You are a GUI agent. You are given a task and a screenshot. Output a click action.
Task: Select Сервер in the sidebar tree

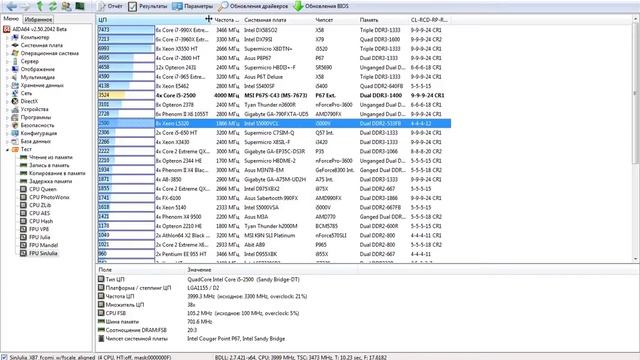click(x=25, y=61)
